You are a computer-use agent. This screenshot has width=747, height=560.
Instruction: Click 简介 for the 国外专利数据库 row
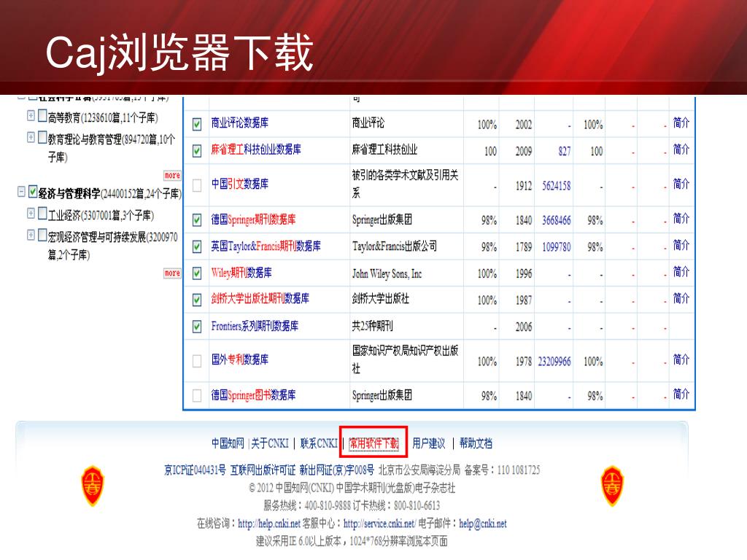pyautogui.click(x=681, y=359)
